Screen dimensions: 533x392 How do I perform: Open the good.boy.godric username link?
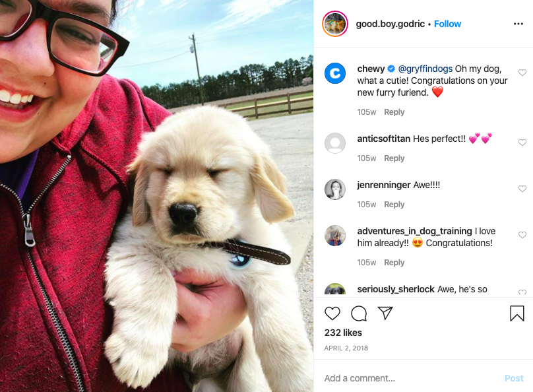[x=391, y=24]
